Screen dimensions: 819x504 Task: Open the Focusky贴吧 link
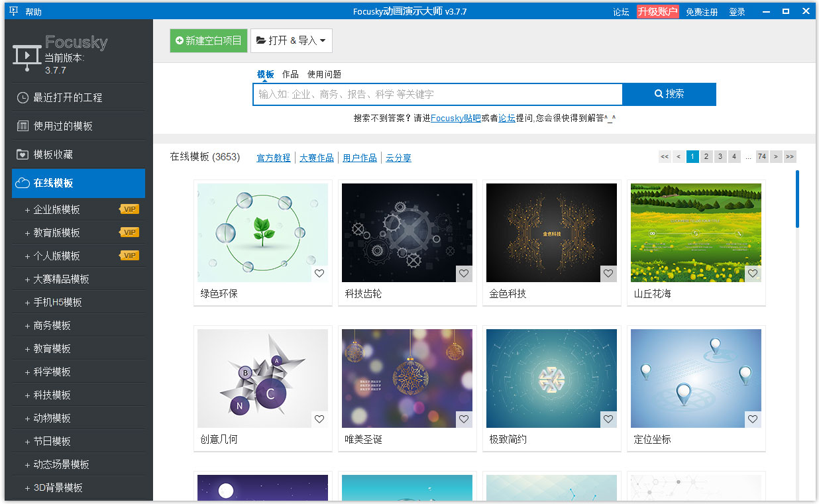456,118
